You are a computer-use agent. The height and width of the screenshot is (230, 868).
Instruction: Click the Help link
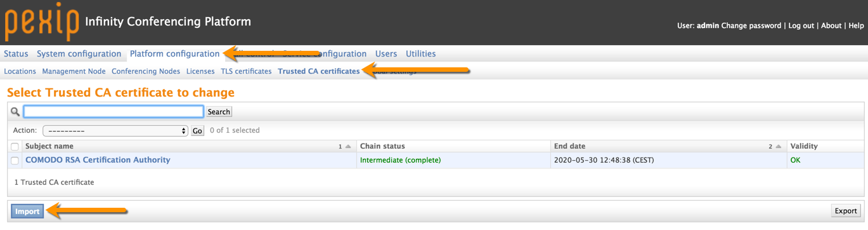pos(856,26)
